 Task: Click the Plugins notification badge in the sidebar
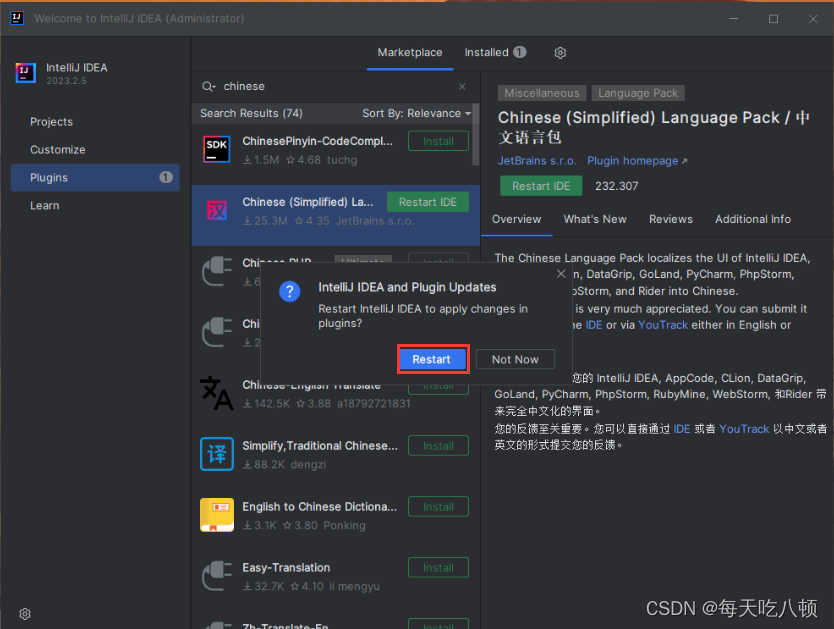point(166,178)
